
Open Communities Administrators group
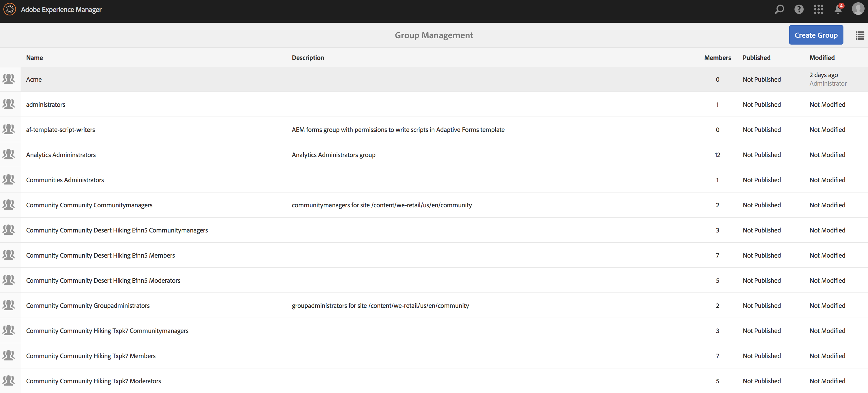tap(65, 180)
